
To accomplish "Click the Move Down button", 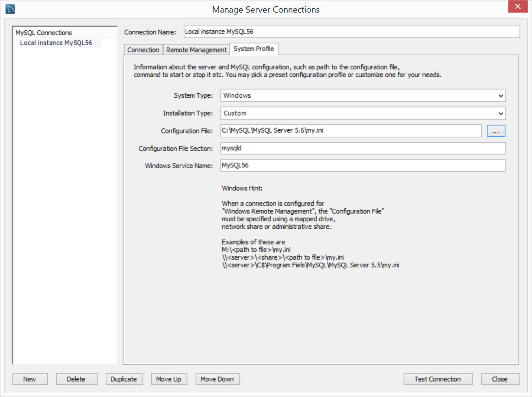I will [x=218, y=379].
